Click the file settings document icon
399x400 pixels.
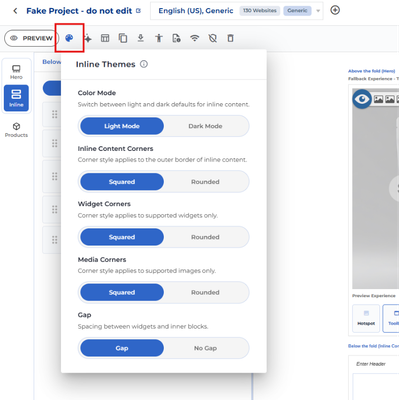pos(176,38)
